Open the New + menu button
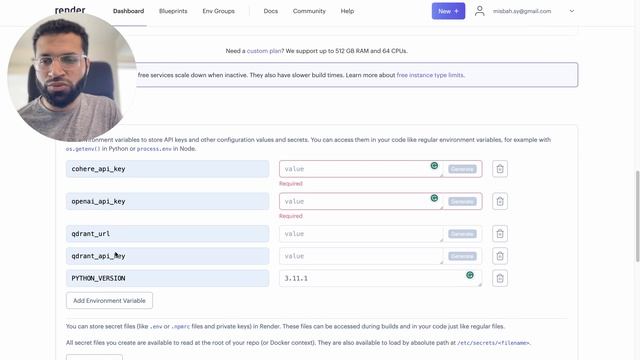The image size is (640, 360). (x=448, y=11)
